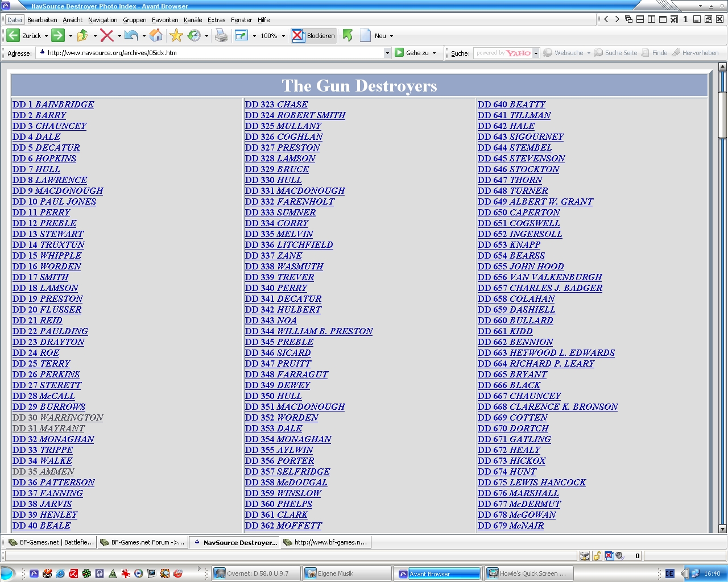Tile windows horizontally icon

click(640, 19)
